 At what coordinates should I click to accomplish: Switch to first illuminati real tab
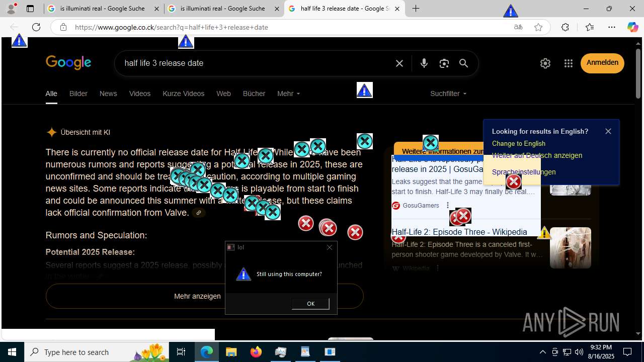tap(103, 9)
